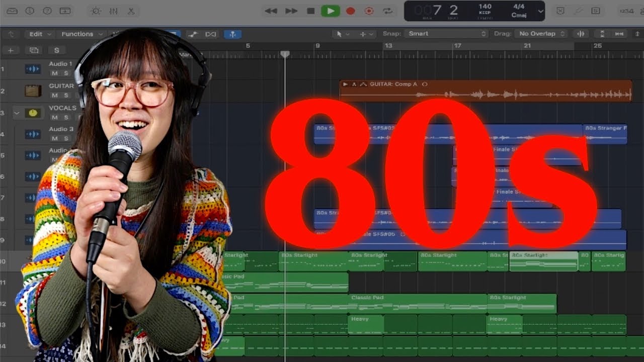The height and width of the screenshot is (362, 644).
Task: Solo the GUITAR track
Action: click(65, 96)
